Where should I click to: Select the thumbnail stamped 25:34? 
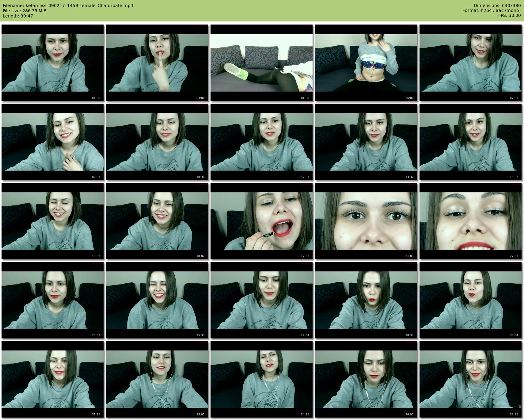[x=157, y=300]
